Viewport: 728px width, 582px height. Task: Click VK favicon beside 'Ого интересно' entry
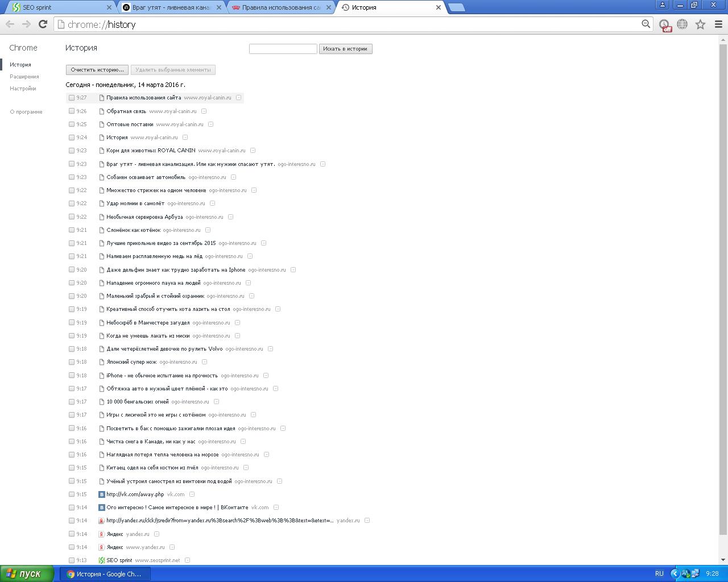point(102,508)
